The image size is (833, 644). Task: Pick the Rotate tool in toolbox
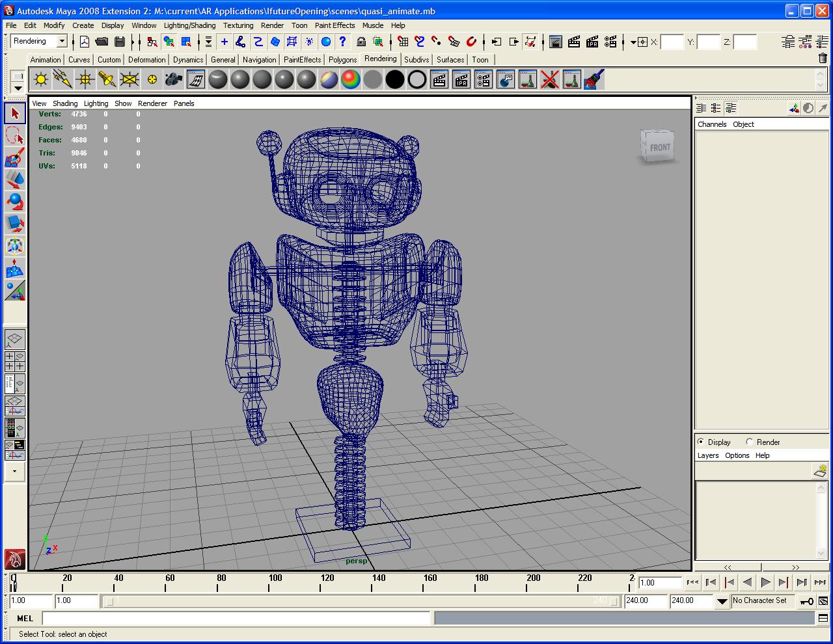tap(15, 202)
